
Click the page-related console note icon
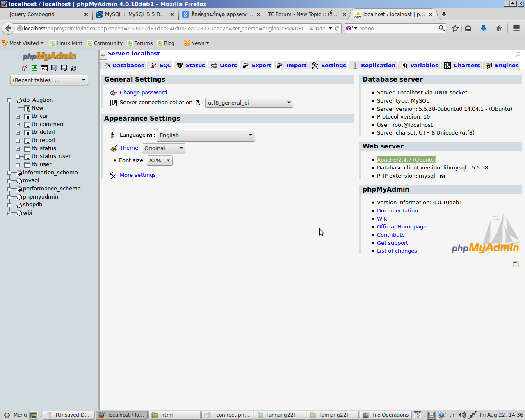point(516,264)
